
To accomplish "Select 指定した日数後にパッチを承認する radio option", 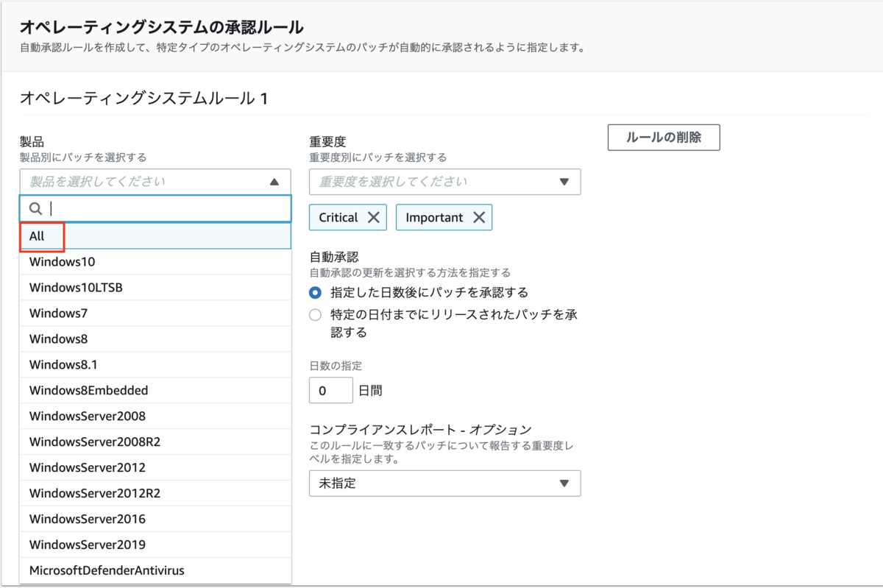I will [x=316, y=292].
